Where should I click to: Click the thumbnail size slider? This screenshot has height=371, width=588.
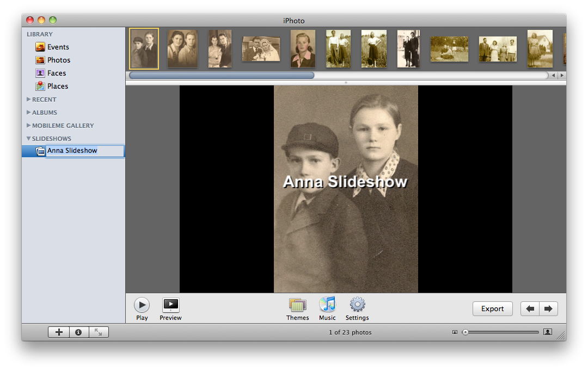point(501,332)
